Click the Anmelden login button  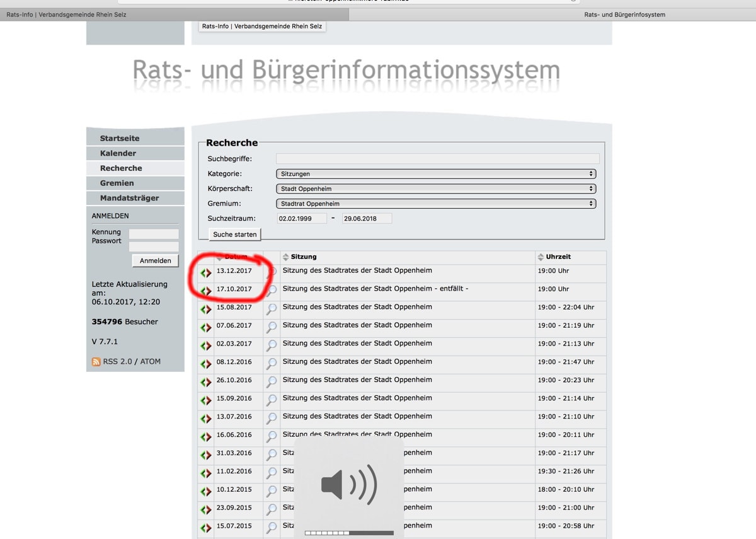pyautogui.click(x=155, y=261)
